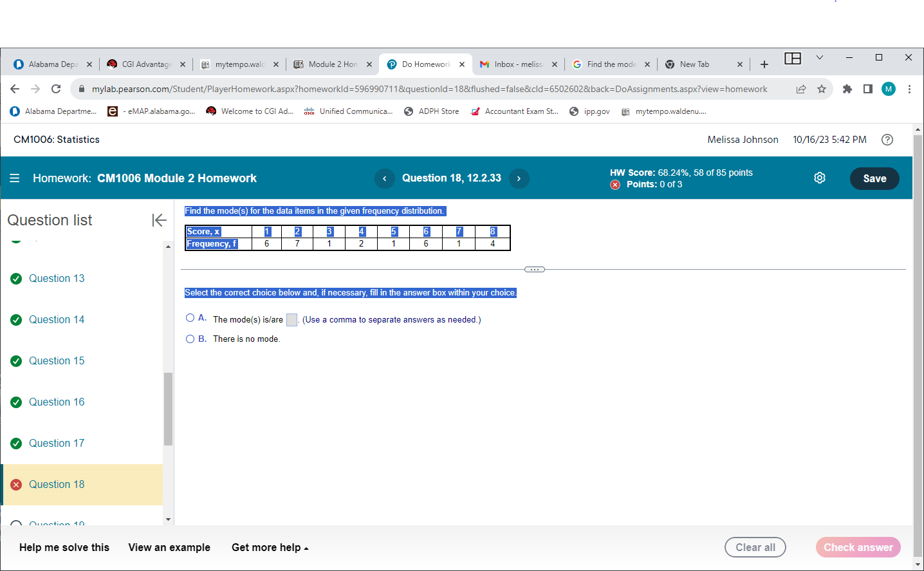Click the browser forward arrow
The height and width of the screenshot is (571, 924).
tap(35, 89)
